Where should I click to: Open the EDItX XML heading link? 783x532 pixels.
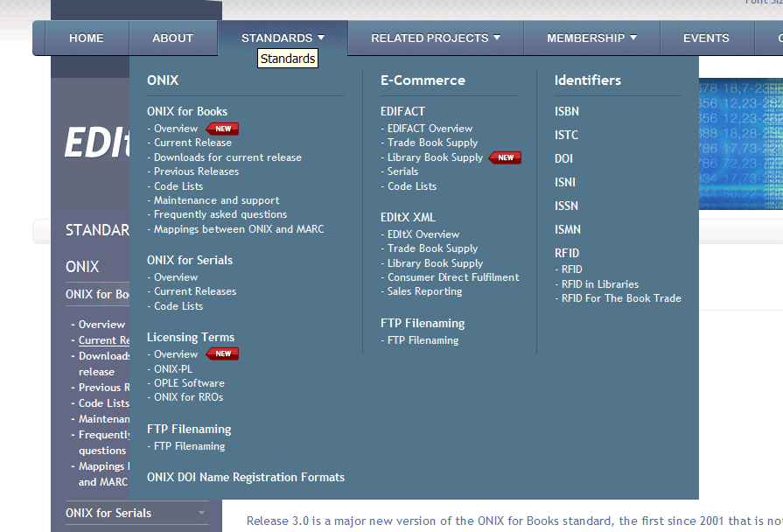click(x=408, y=217)
